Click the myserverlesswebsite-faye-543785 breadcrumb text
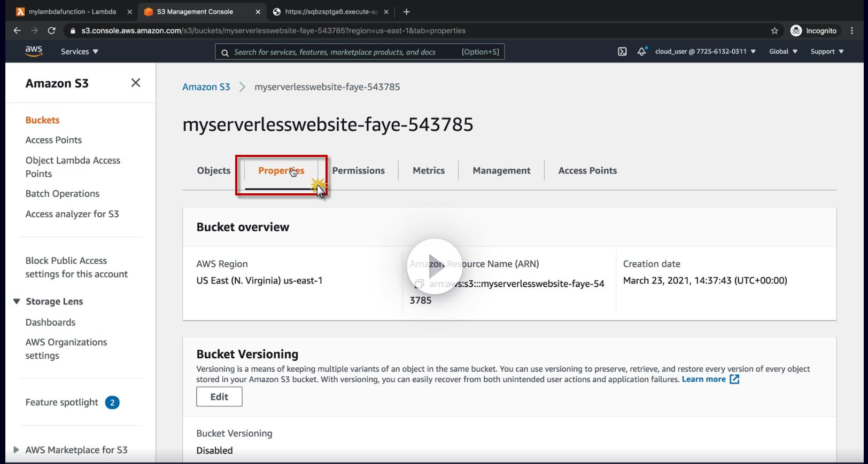Screen dimensions: 868x464 point(327,87)
